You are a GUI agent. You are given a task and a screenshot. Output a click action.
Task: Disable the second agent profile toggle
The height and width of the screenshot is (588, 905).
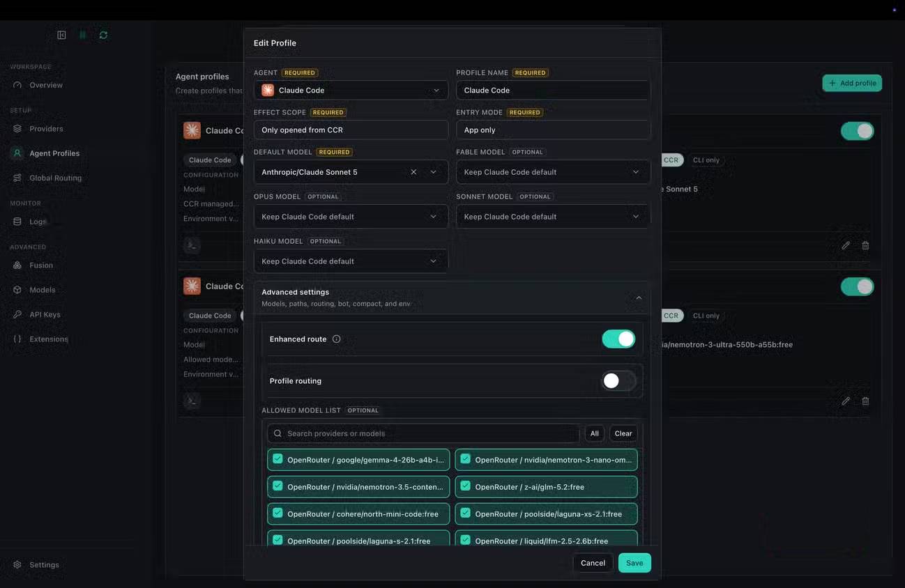(857, 286)
